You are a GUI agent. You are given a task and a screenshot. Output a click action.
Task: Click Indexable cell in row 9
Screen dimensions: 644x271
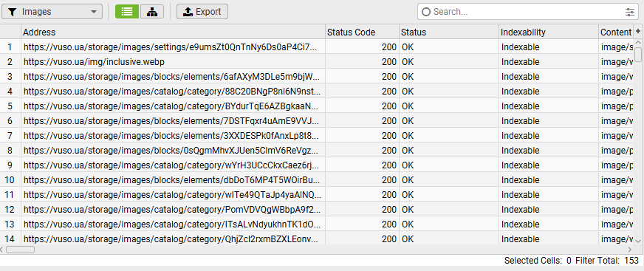549,165
